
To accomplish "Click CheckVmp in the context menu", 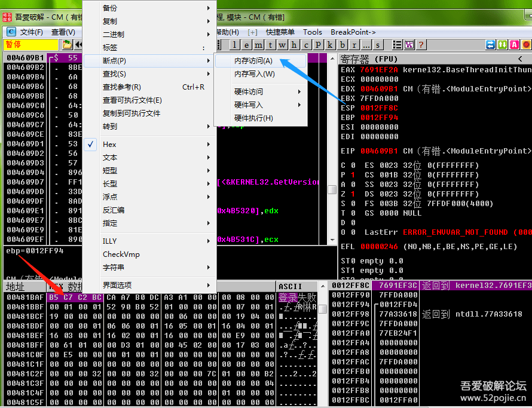I will pos(121,254).
